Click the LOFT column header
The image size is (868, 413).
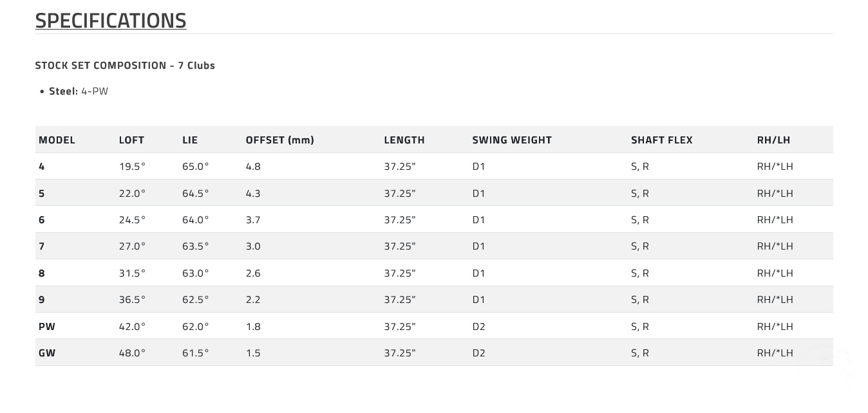(x=131, y=140)
